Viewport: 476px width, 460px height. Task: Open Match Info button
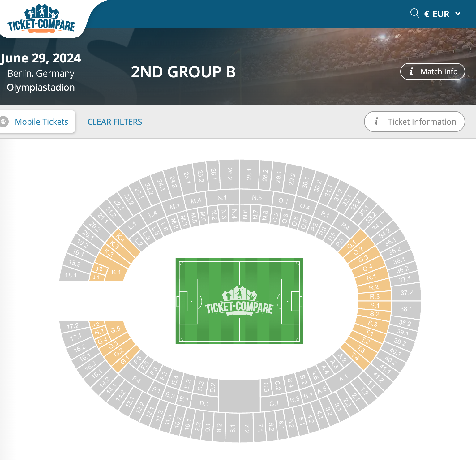[x=432, y=71]
